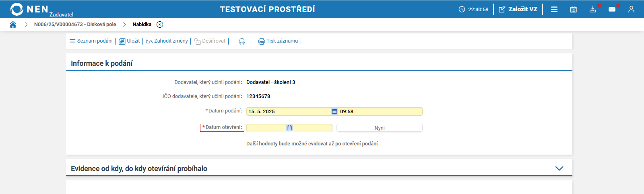Open Seznam podání list
Screen dimensions: 644x194
click(91, 41)
